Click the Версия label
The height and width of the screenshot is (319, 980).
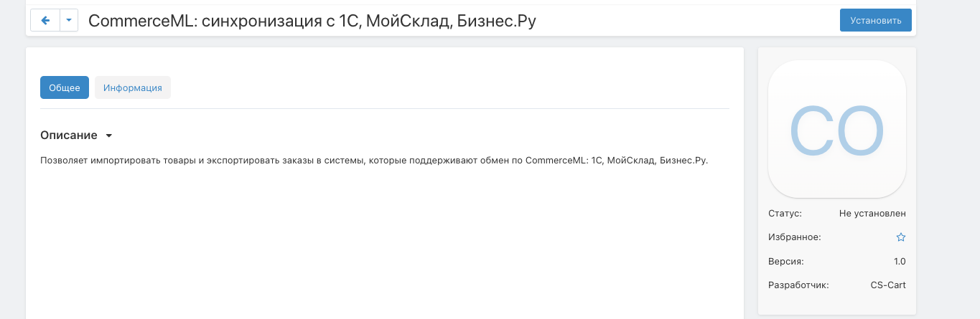point(785,261)
